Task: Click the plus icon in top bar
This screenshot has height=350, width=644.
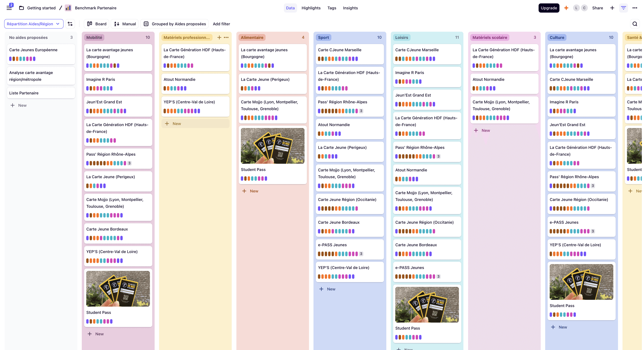Action: coord(612,8)
